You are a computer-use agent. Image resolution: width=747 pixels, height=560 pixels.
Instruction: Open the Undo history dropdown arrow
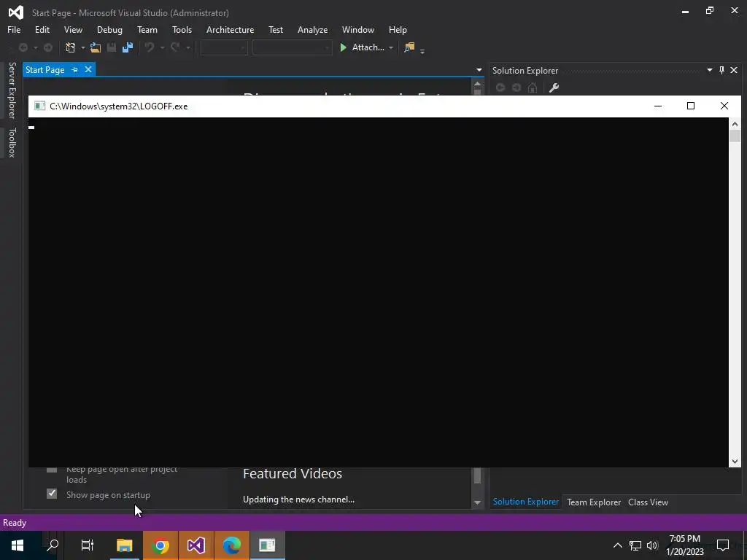[162, 47]
